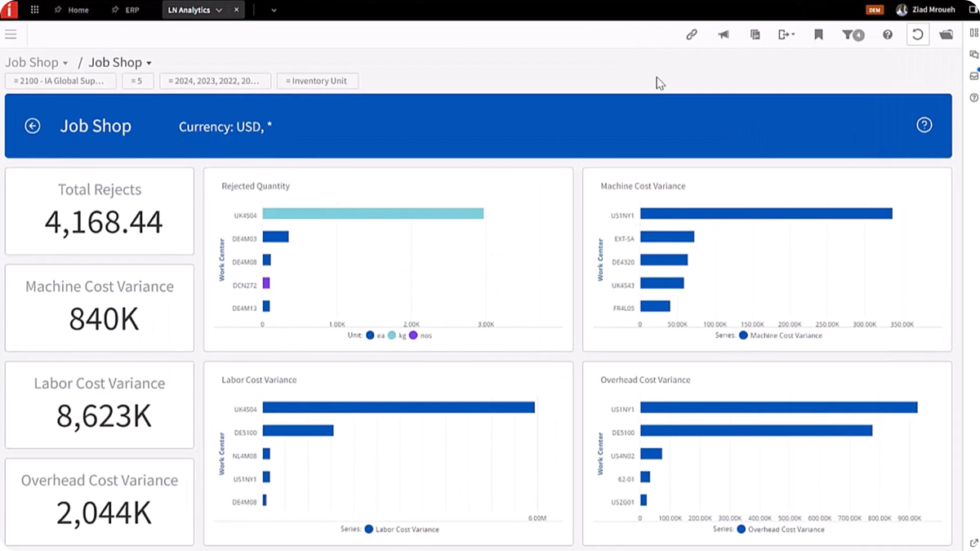Click the Rejected Quantity chart title
The height and width of the screenshot is (551, 980).
click(256, 186)
